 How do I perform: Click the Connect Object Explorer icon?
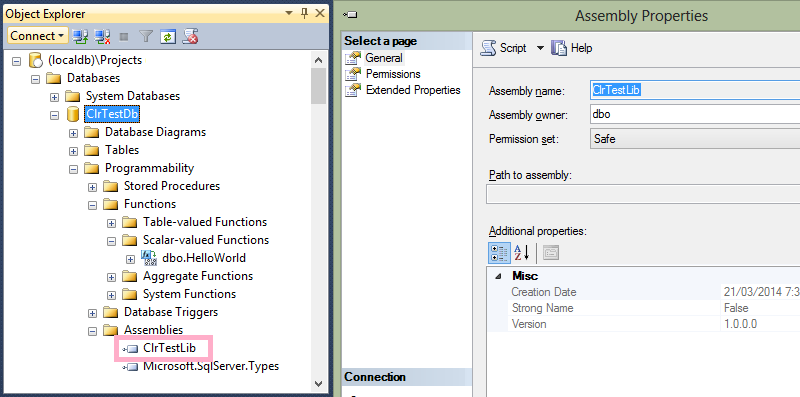[x=80, y=36]
